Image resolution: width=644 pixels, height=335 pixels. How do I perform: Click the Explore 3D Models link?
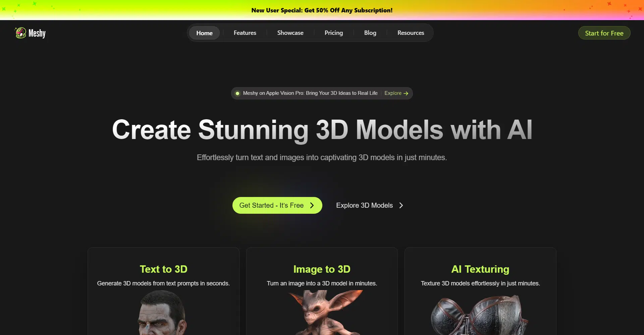[x=364, y=205]
